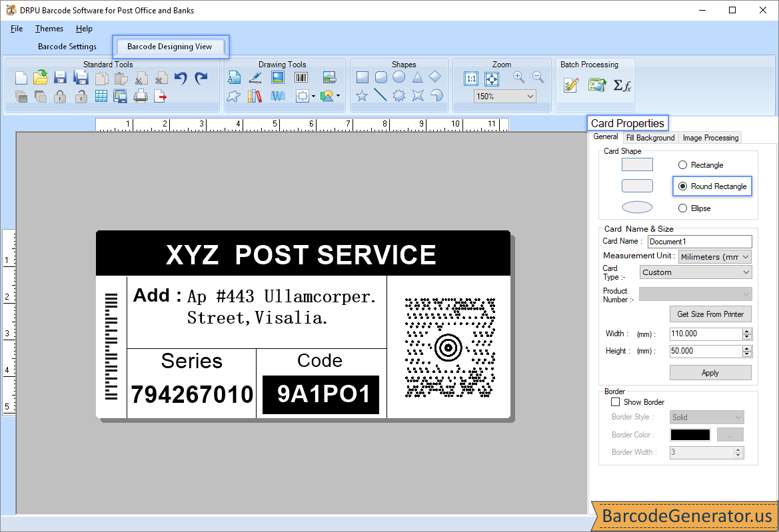
Task: Click the New document icon
Action: click(x=21, y=78)
